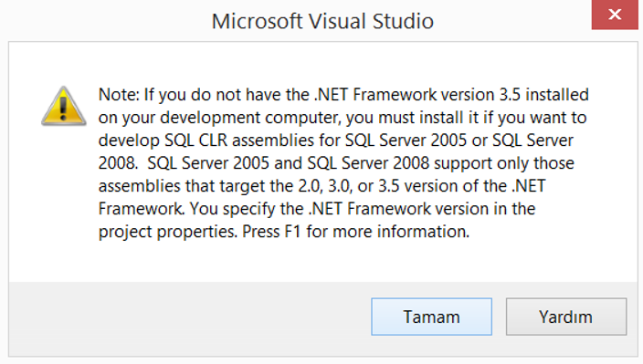Click the "project properties. Press F1" line
The width and height of the screenshot is (643, 364).
pos(284,232)
